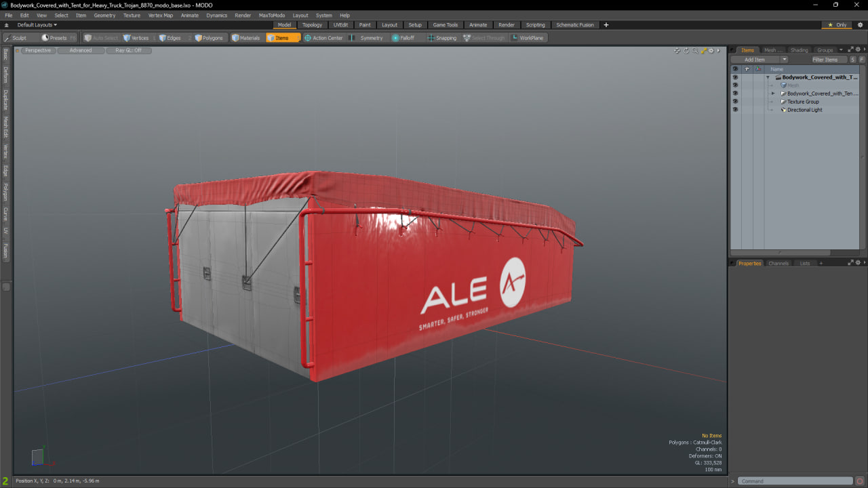Click the viewport more-options arrow
Viewport: 868px width, 488px height.
click(719, 50)
